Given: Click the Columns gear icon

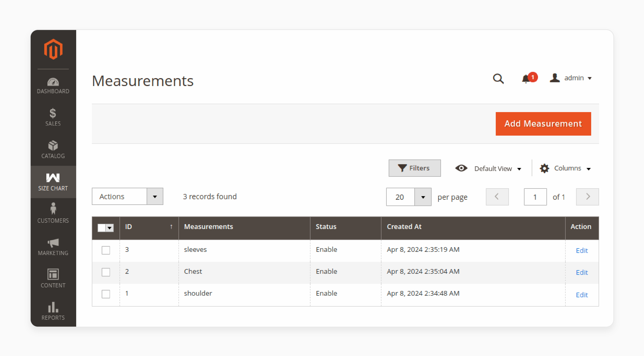Looking at the screenshot, I should (544, 168).
